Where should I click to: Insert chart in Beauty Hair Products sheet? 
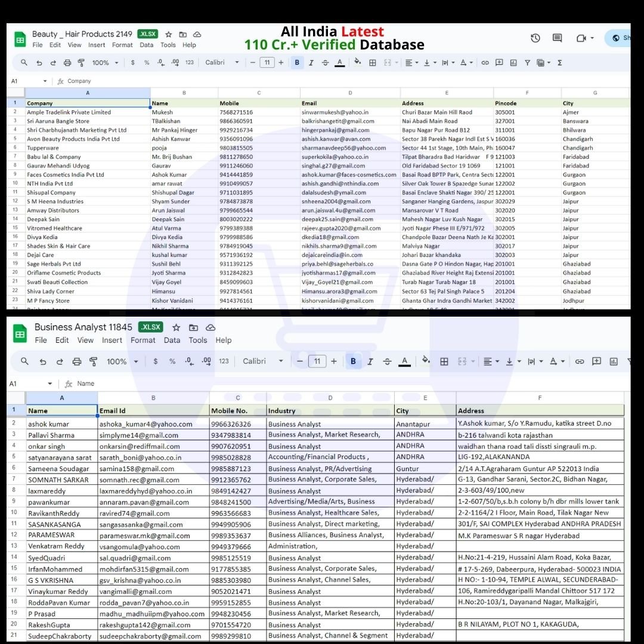pyautogui.click(x=513, y=63)
